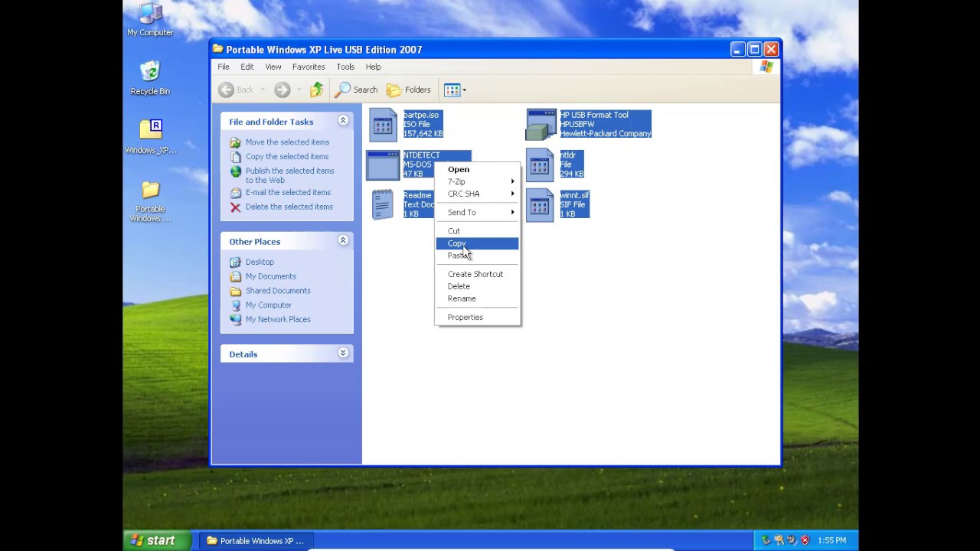Click the Forward arrow toolbar button

pyautogui.click(x=283, y=90)
